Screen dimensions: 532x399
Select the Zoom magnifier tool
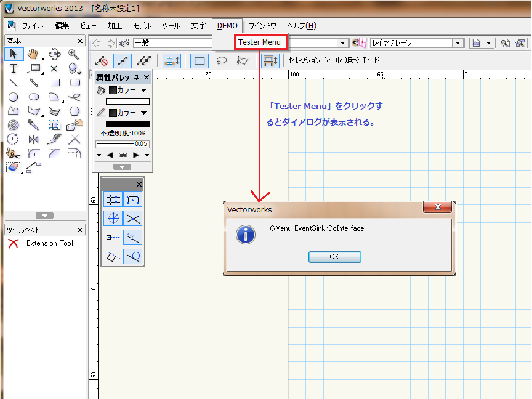[x=74, y=54]
